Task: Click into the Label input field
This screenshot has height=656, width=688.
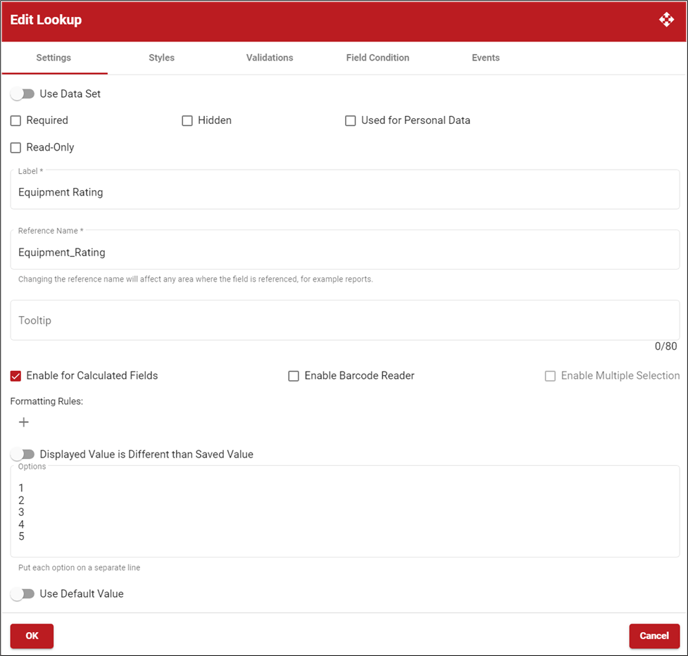Action: (344, 192)
